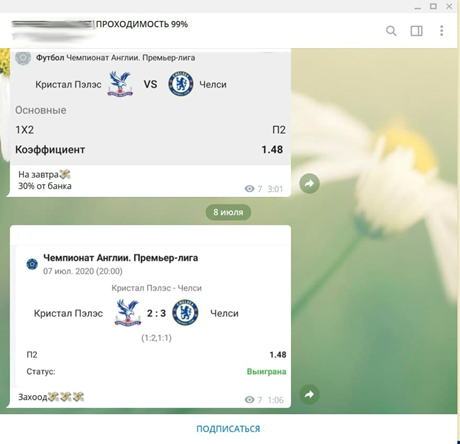Forward the 2:3 match result post
The image size is (460, 444).
[309, 394]
